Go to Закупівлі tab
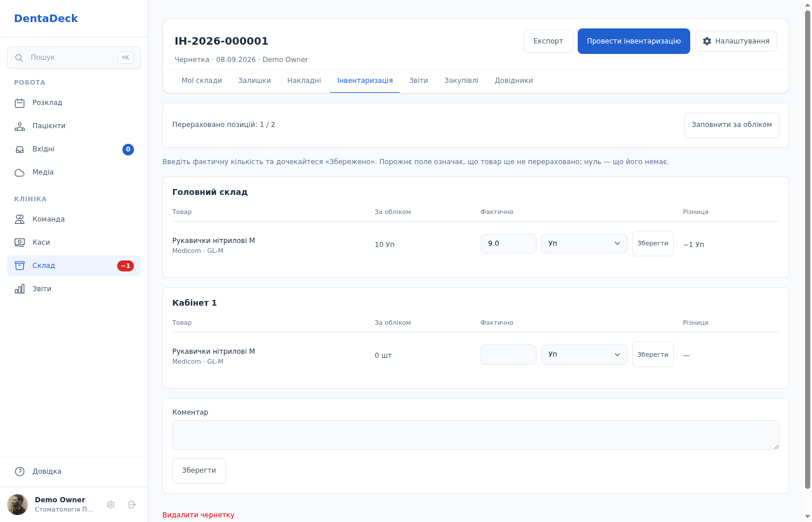812x522 pixels. coord(461,81)
